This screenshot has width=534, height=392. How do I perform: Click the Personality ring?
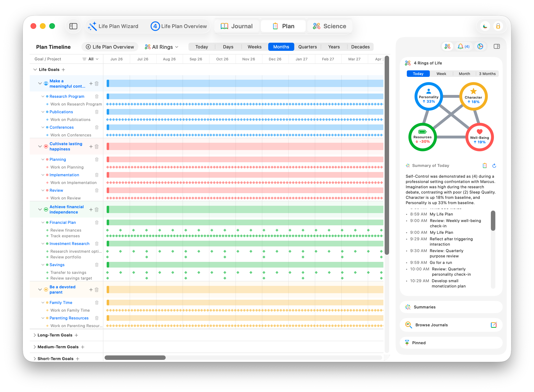click(428, 96)
